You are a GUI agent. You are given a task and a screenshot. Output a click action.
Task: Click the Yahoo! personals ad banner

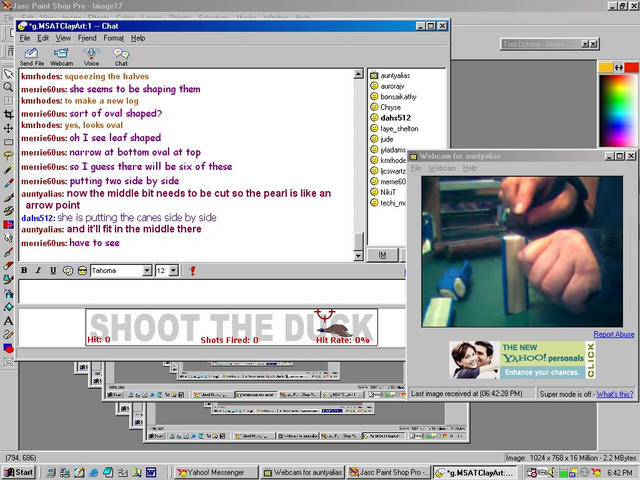522,360
